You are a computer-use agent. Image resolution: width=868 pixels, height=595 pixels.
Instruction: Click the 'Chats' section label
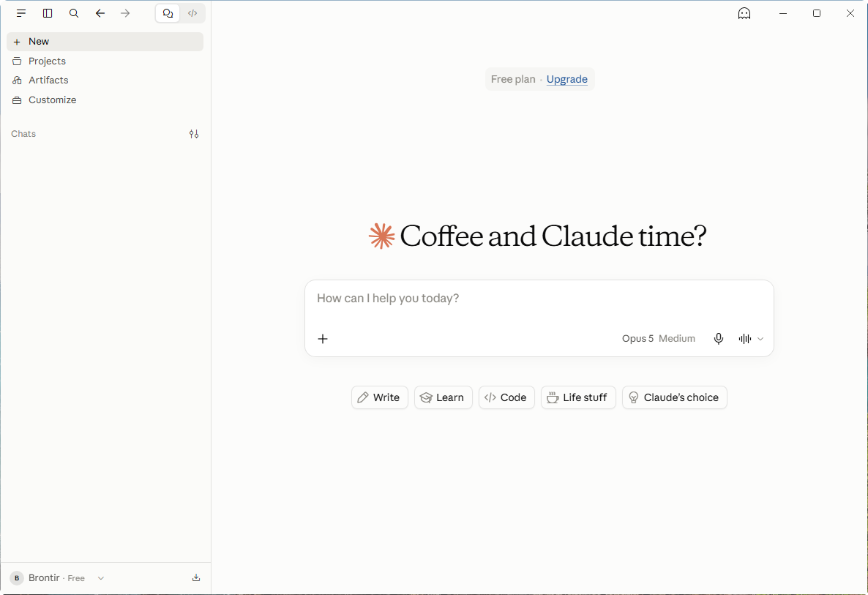23,134
